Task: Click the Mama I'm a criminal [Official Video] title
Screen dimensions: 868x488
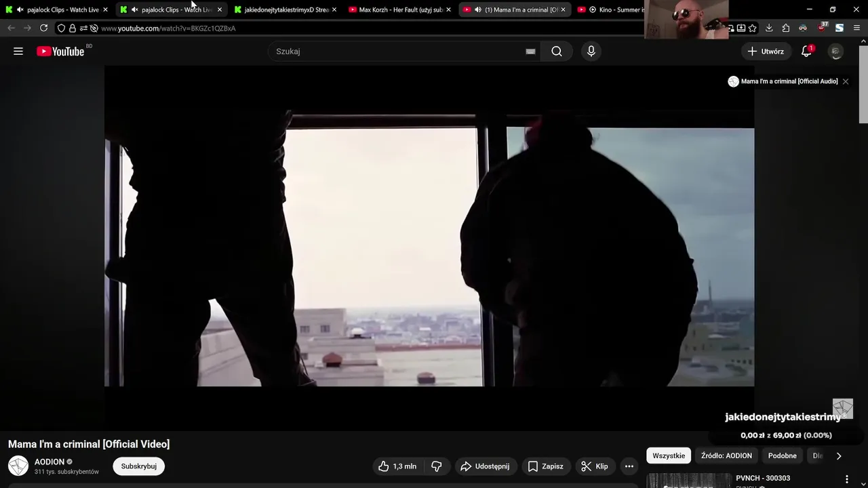Action: [89, 444]
